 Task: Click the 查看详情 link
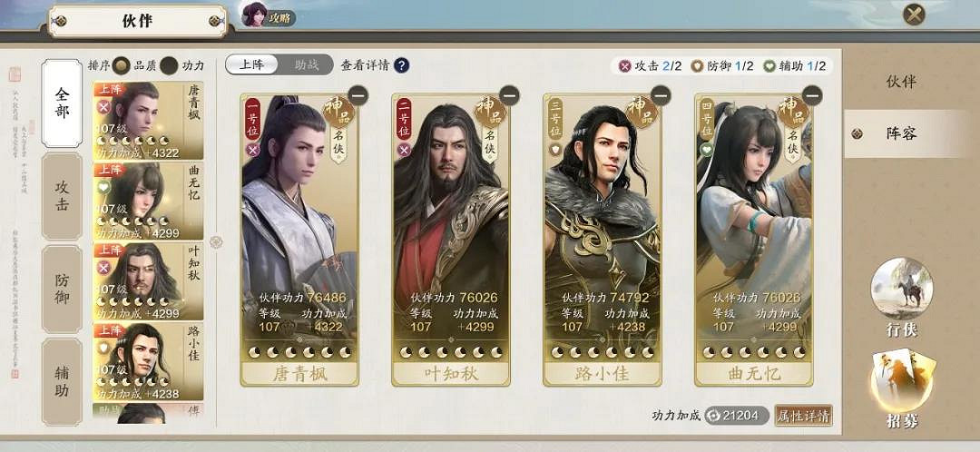[x=365, y=65]
